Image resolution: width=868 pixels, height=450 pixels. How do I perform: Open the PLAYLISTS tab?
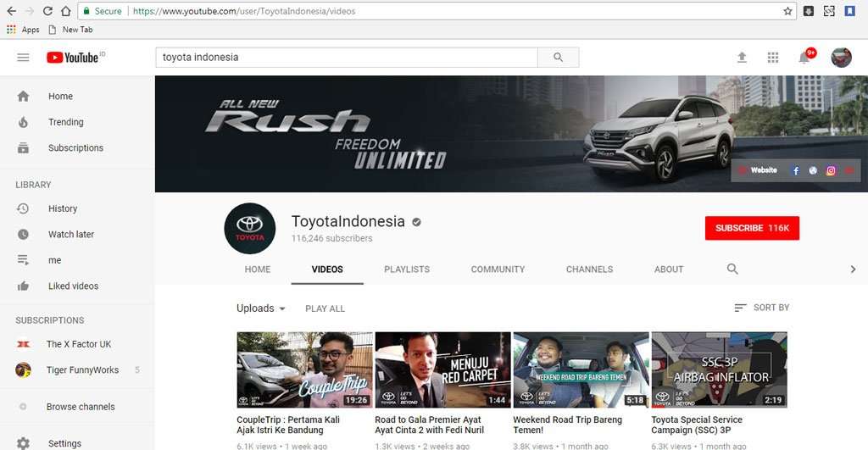(x=407, y=269)
